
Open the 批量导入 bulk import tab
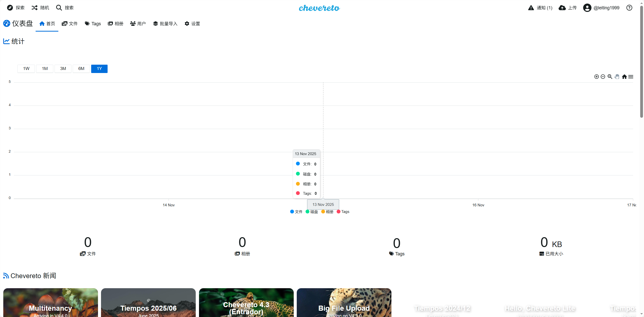pos(165,24)
